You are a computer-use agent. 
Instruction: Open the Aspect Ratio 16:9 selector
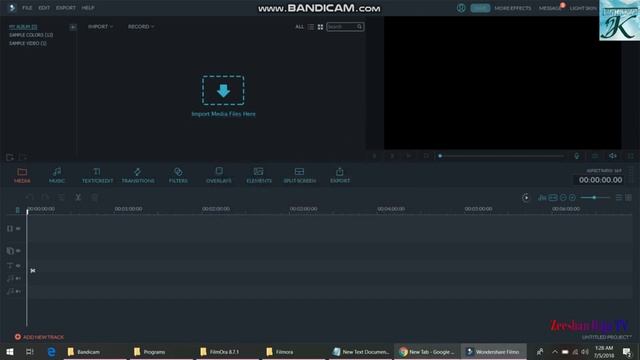[604, 171]
